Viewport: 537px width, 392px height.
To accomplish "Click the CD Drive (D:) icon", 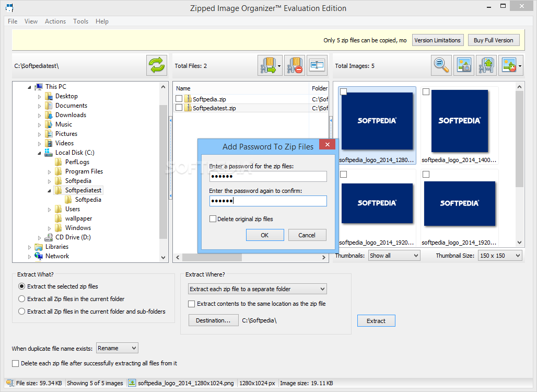I will tap(49, 237).
